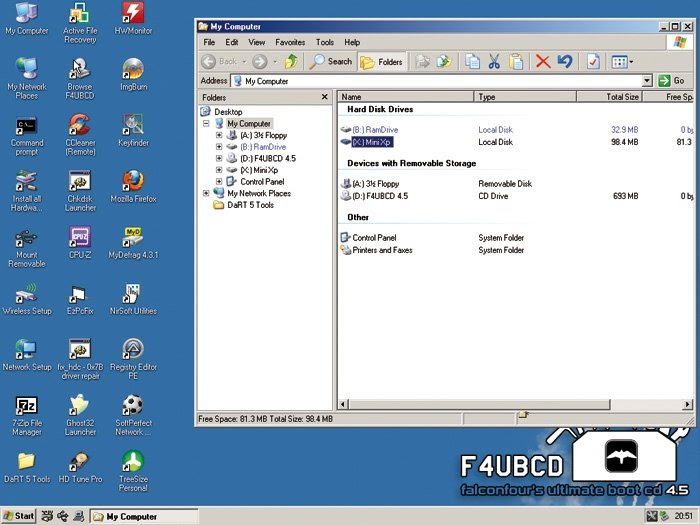700x525 pixels.
Task: Expand the (A:) 3½ Floppy tree node
Action: [219, 135]
